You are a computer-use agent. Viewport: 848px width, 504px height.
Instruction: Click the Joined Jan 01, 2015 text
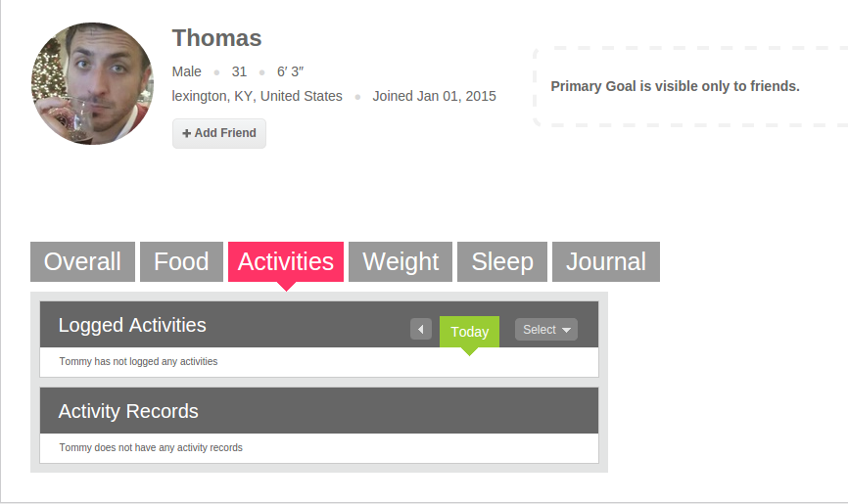[434, 96]
